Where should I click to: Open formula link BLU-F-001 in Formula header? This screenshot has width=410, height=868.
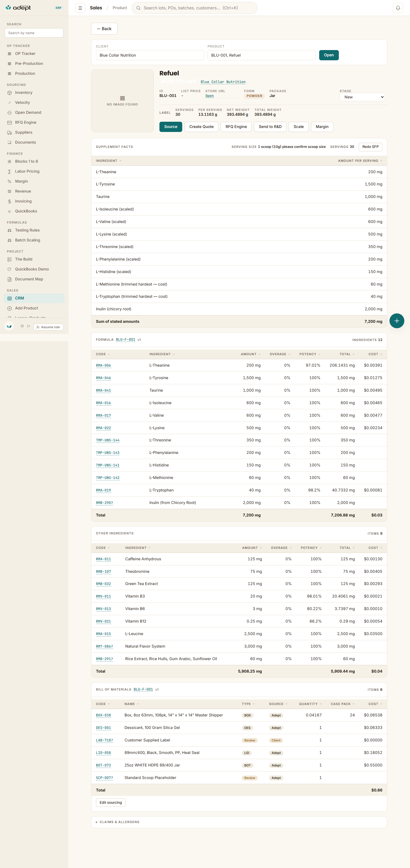click(126, 340)
